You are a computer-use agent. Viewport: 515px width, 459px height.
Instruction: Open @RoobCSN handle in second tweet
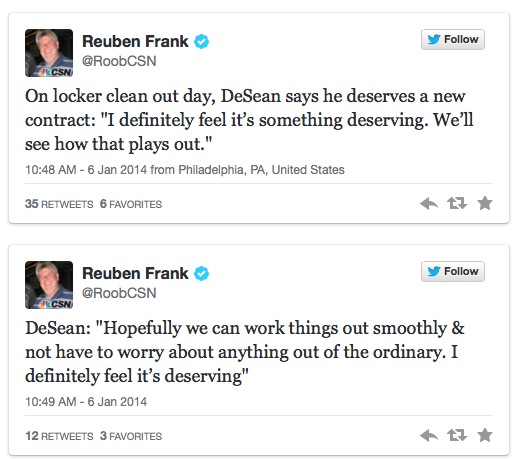119,293
